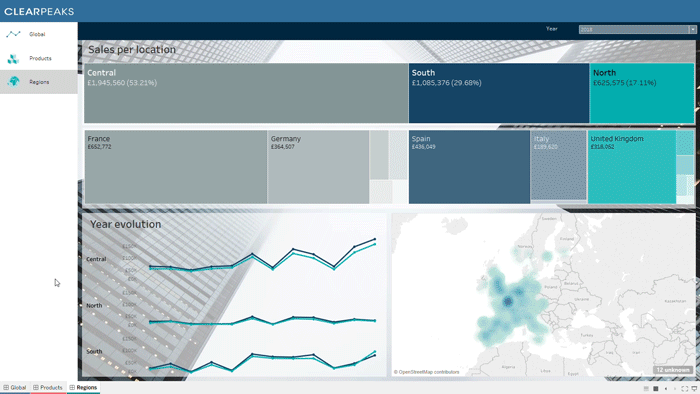Expand the Year filter dropdown arrow

click(x=692, y=29)
